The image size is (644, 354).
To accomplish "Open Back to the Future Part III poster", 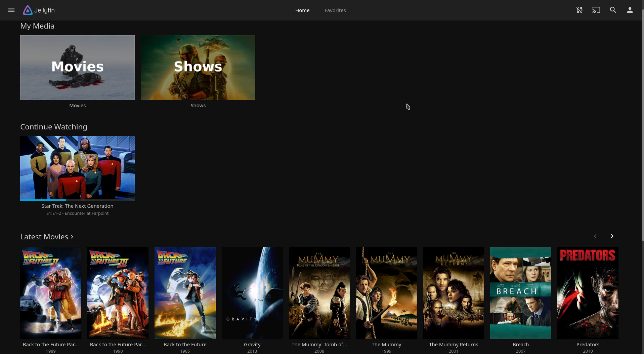I will pos(118,293).
